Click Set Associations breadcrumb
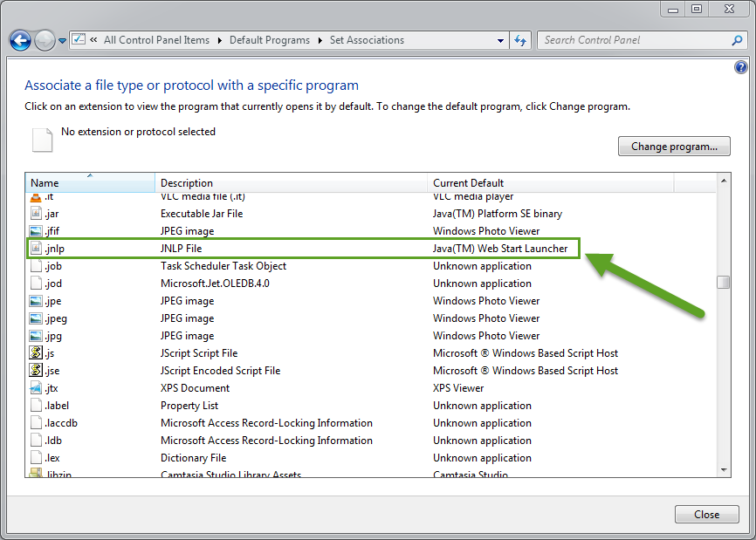This screenshot has width=756, height=540. pos(367,40)
